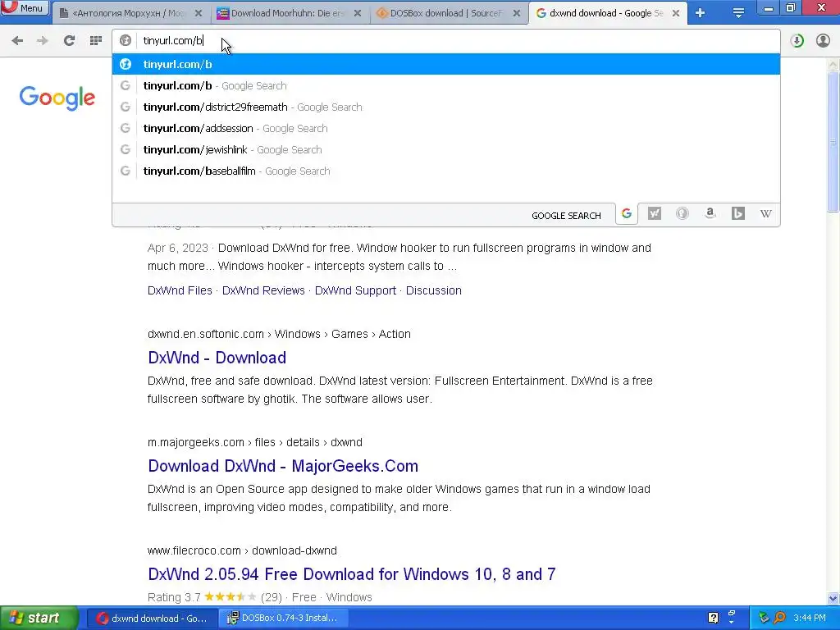Choose the tinyurl.com/addsession suggestion

coord(445,129)
